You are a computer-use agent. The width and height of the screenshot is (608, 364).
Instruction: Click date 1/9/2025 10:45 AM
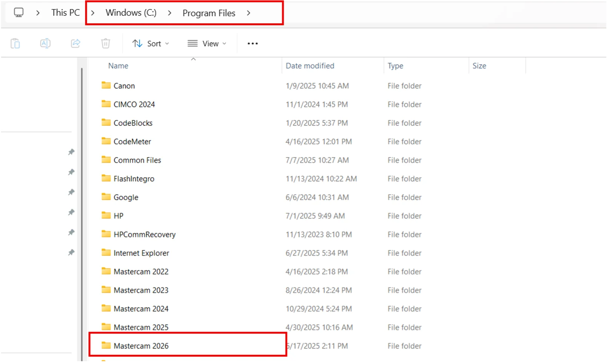(317, 86)
